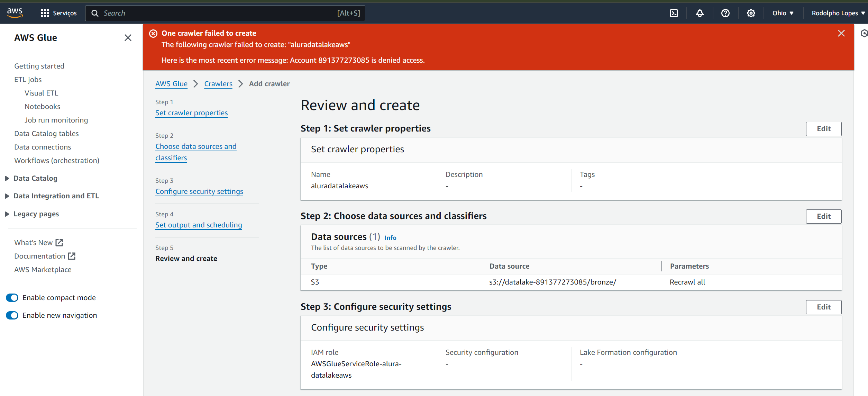Open Data connections in sidebar
This screenshot has height=396, width=868.
coord(43,147)
